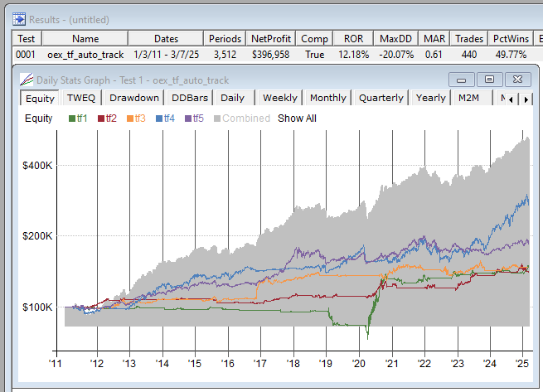Select the Quarterly tab

click(381, 98)
